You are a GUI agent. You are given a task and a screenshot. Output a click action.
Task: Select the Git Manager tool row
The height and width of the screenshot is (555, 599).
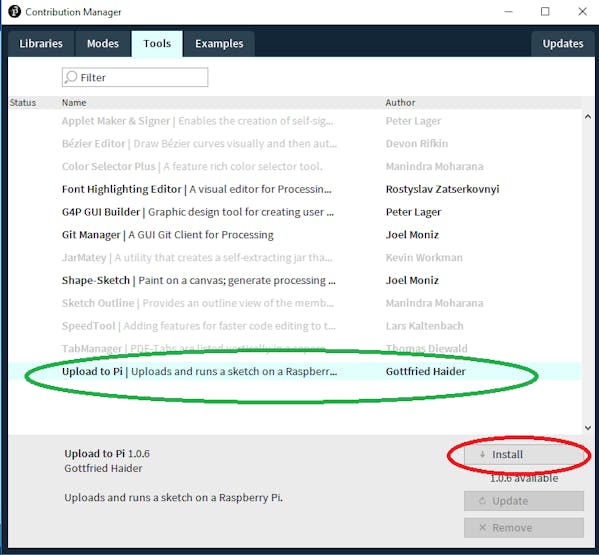(x=295, y=235)
